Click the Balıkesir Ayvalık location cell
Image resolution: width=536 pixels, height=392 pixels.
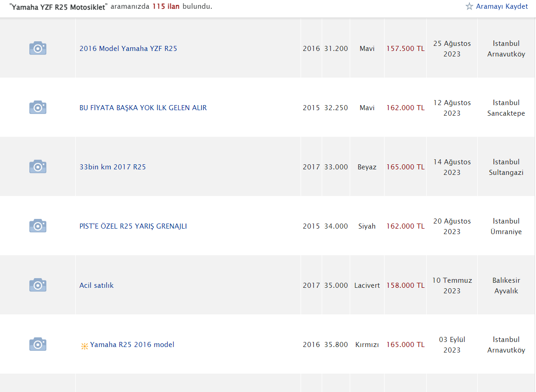click(506, 286)
